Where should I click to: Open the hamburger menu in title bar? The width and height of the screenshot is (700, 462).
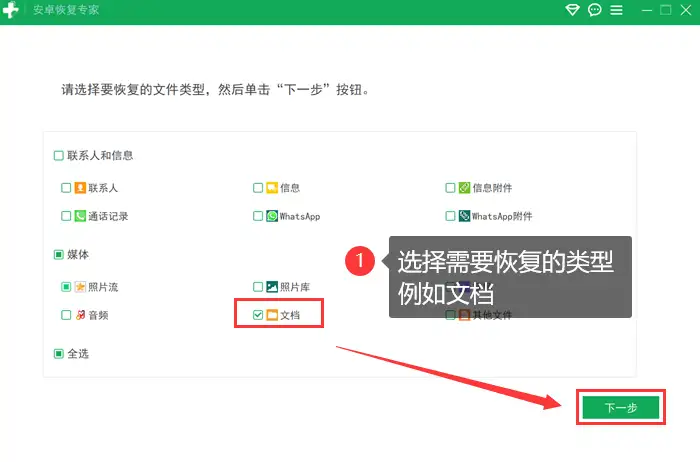click(x=617, y=10)
